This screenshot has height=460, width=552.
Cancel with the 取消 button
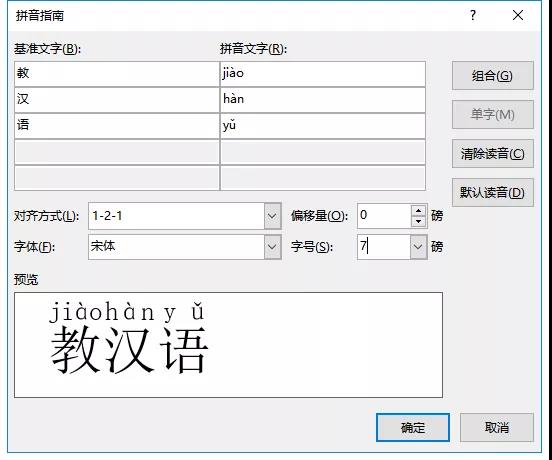[x=497, y=427]
